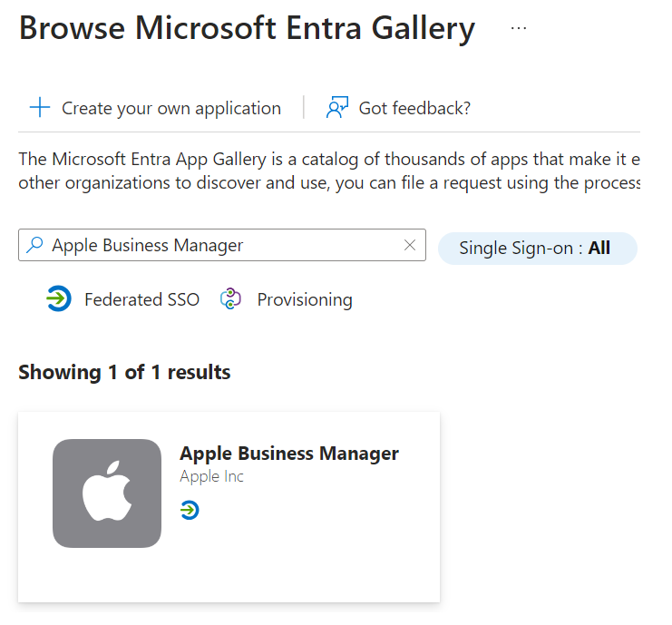672x625 pixels.
Task: Click the Federated SSO badge on the Apple card
Action: (190, 511)
